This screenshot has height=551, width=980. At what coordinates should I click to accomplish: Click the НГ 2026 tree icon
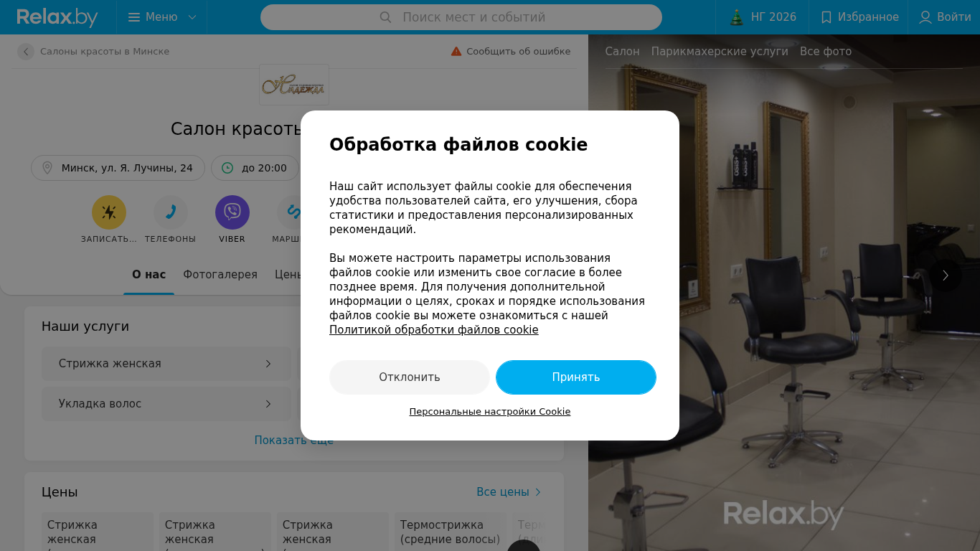point(737,17)
